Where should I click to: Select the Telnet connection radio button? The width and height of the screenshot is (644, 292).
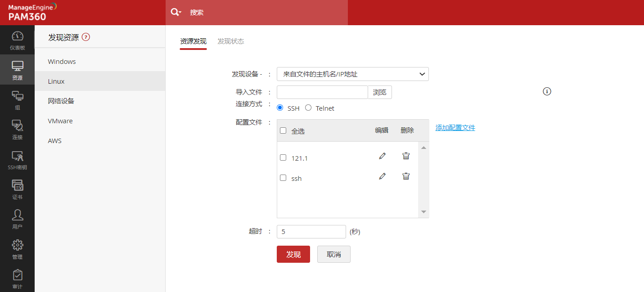tap(308, 108)
